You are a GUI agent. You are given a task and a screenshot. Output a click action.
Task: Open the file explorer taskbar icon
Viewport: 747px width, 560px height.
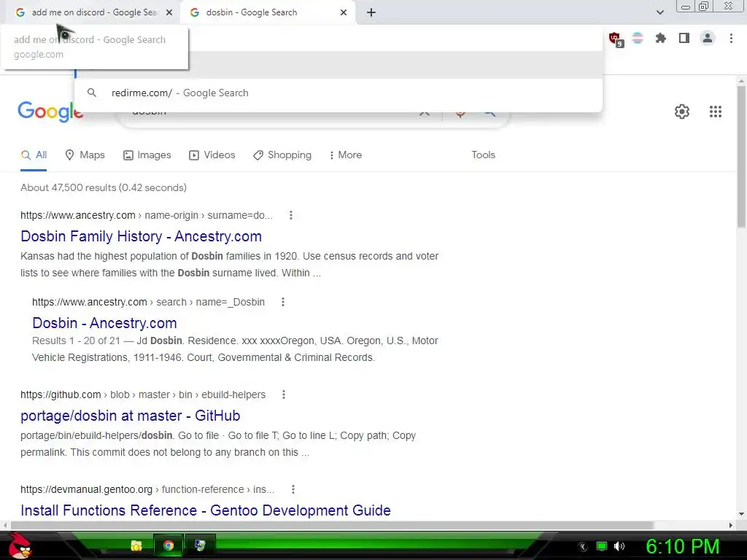click(x=136, y=545)
